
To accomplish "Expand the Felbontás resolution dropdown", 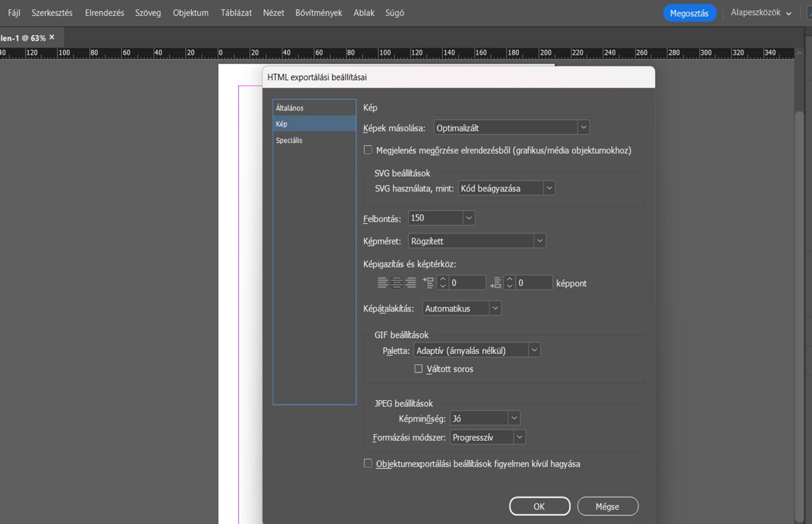I will tap(469, 218).
